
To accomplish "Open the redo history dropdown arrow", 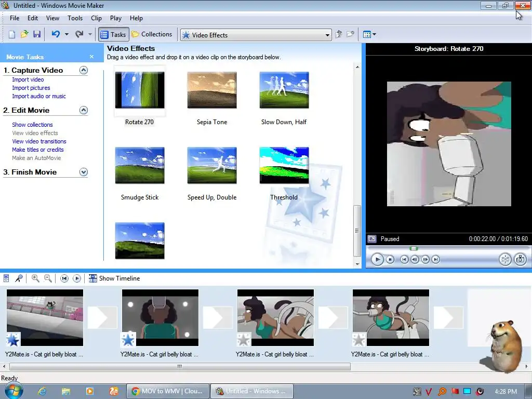I will 90,34.
